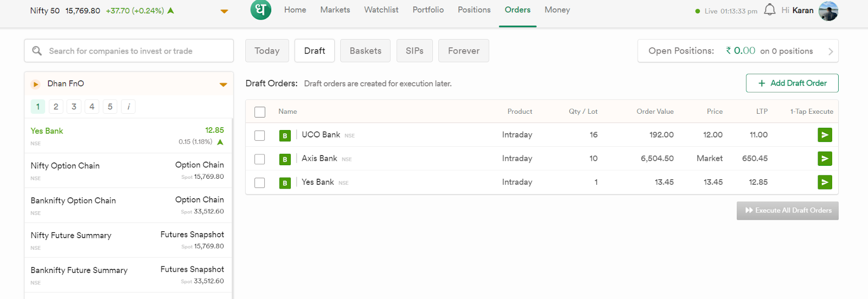Expand the Dhan FnO watchlist dropdown
This screenshot has width=868, height=299.
pyautogui.click(x=223, y=84)
